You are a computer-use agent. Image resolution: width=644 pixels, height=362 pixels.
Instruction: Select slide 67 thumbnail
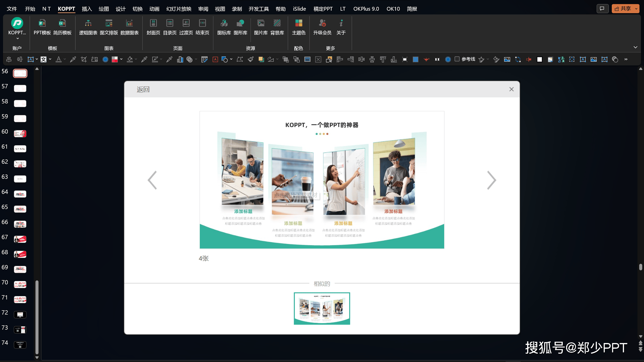click(x=20, y=239)
